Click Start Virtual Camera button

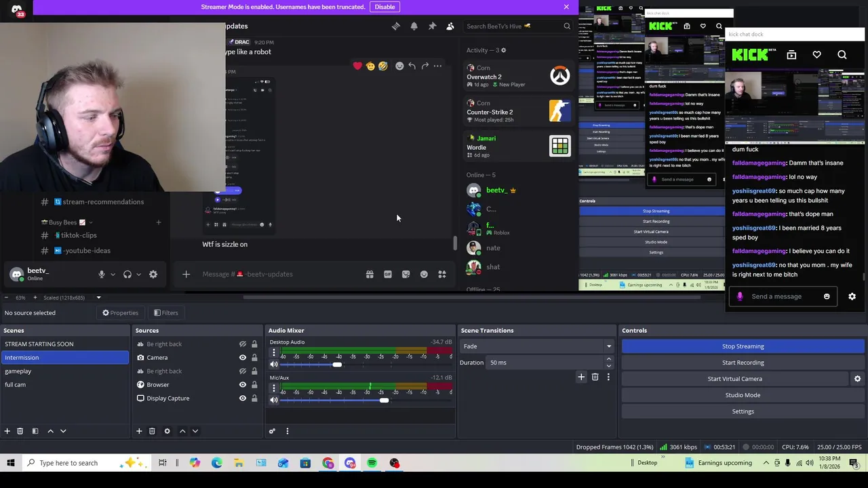click(x=735, y=379)
